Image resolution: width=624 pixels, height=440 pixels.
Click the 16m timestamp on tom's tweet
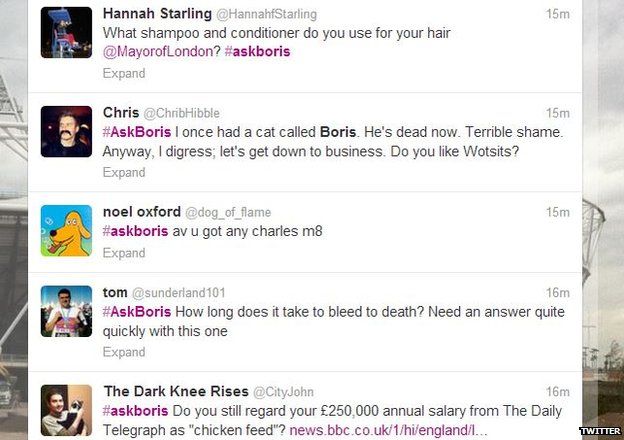557,292
